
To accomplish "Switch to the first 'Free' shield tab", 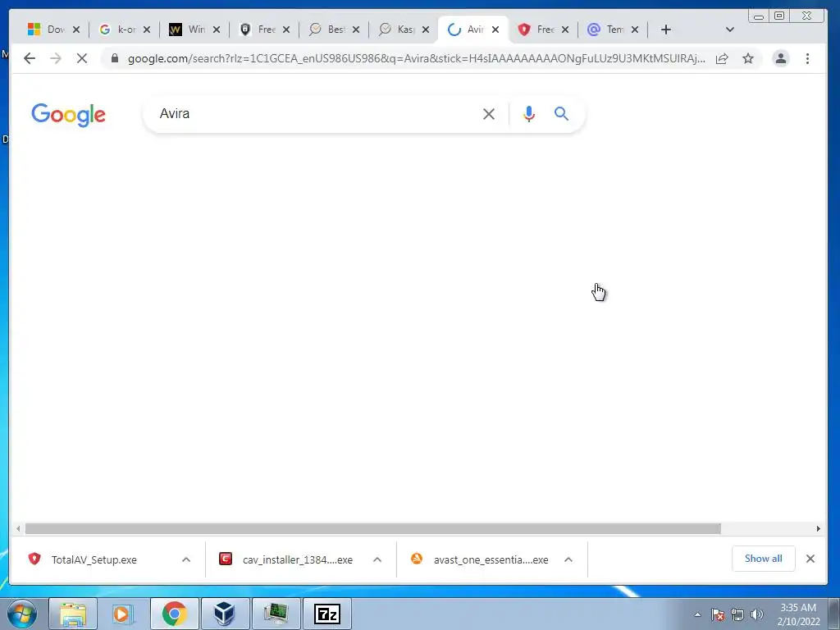I will 258,30.
